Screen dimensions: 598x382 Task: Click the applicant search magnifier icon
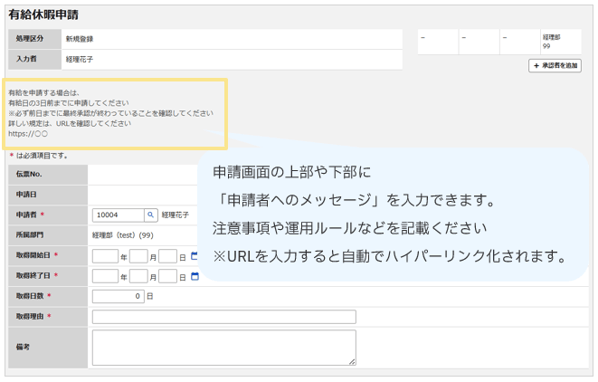coord(151,215)
